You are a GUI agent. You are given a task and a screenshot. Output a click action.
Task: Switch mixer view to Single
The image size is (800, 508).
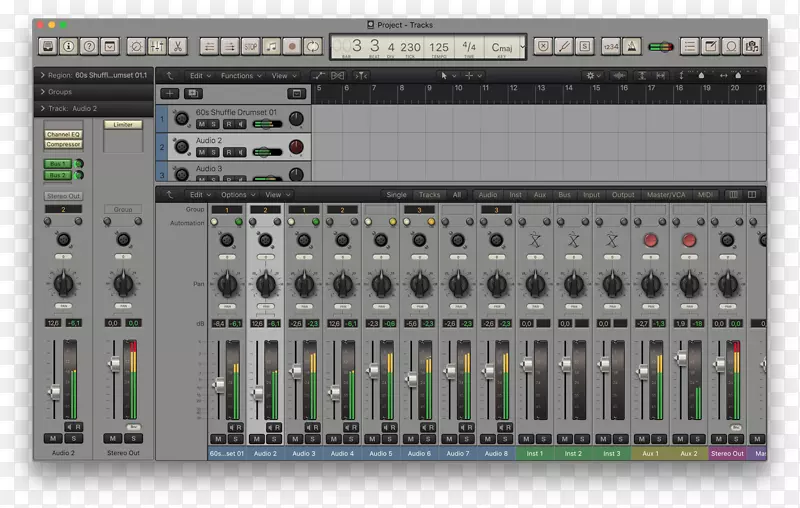pos(396,195)
